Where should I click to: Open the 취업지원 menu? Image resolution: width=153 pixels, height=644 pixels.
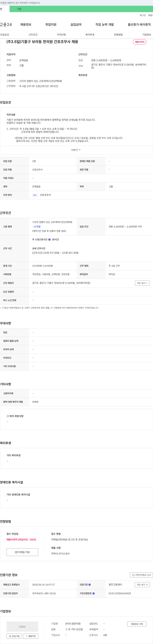(51, 25)
